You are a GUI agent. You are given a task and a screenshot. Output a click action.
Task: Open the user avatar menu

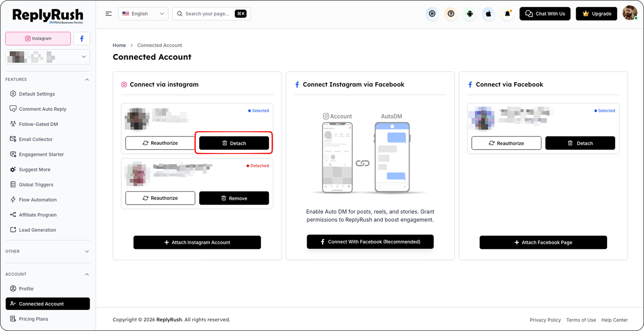point(630,13)
